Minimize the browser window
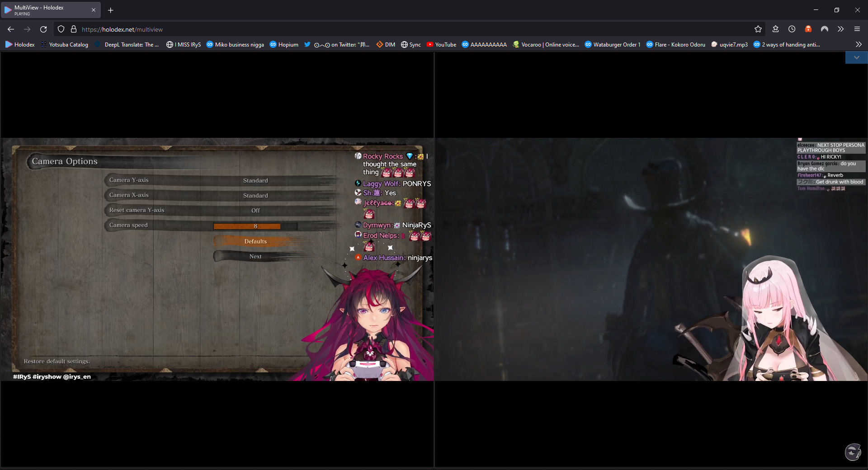 click(x=816, y=10)
